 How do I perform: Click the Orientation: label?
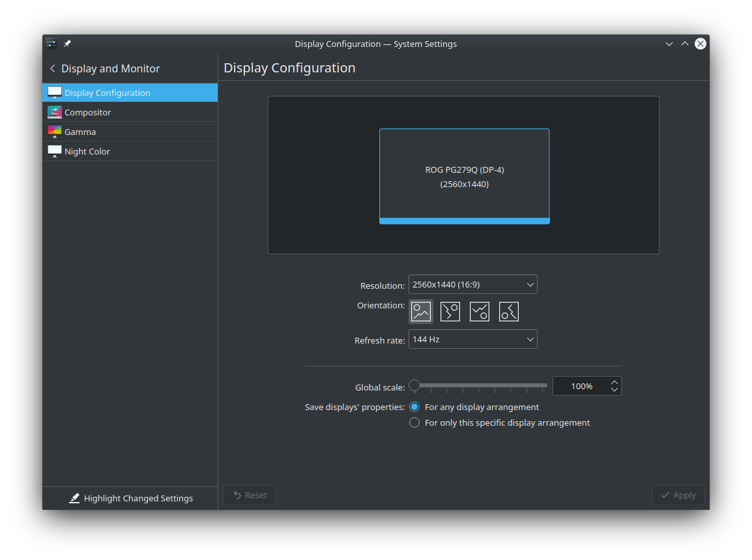pyautogui.click(x=381, y=305)
